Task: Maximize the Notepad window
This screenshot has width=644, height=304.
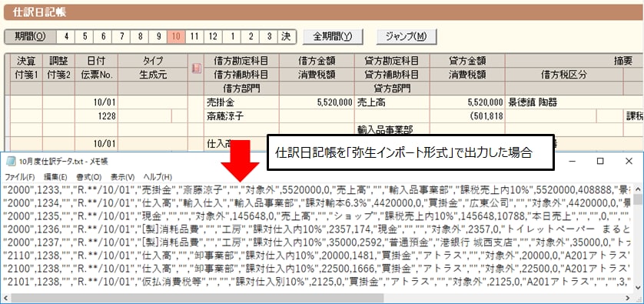Action: tap(600, 162)
